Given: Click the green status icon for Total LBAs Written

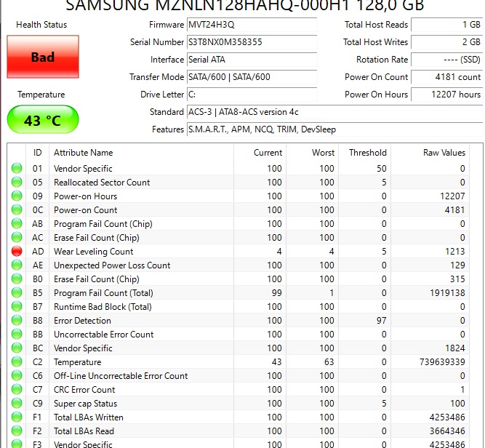Looking at the screenshot, I should (17, 417).
